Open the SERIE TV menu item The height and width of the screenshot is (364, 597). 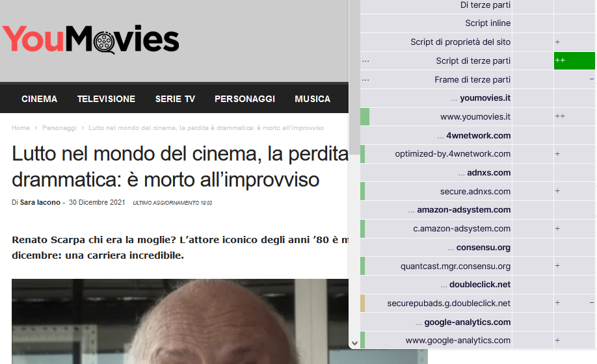tap(175, 99)
